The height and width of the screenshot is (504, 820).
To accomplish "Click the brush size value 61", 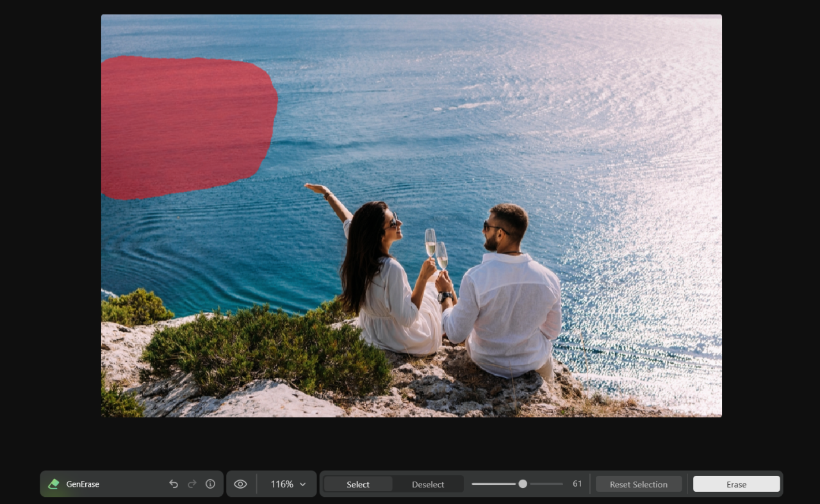I will pyautogui.click(x=577, y=484).
